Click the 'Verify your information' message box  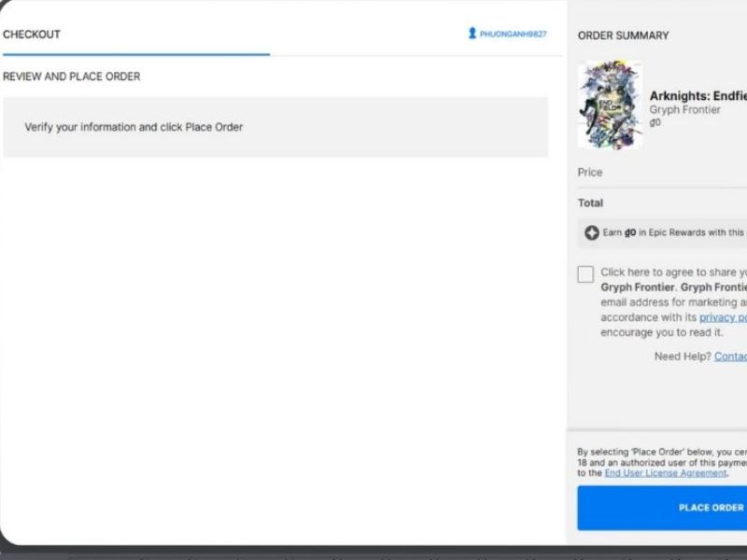[275, 127]
